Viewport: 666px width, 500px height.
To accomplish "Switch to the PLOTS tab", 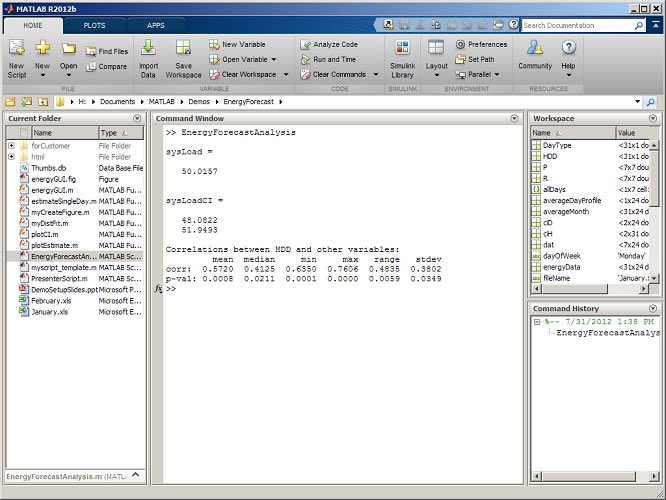I will pyautogui.click(x=94, y=25).
